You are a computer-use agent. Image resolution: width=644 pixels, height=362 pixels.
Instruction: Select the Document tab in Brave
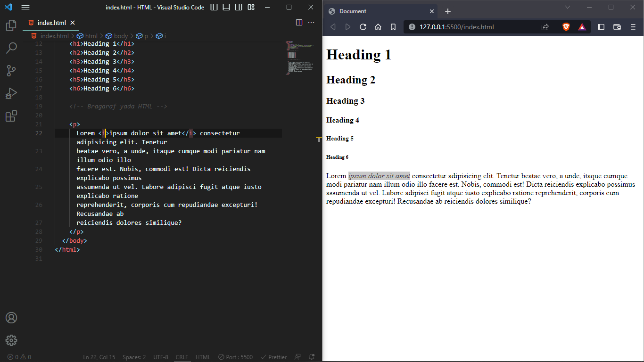click(x=381, y=11)
